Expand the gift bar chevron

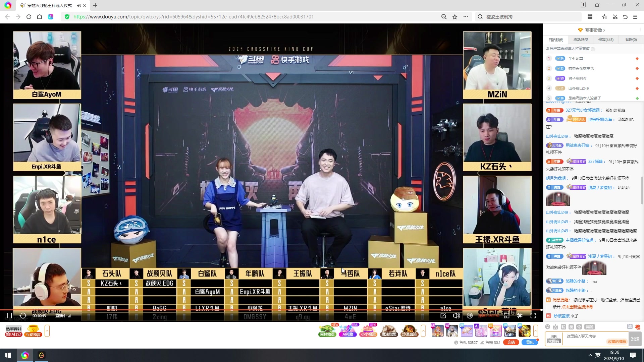click(536, 331)
